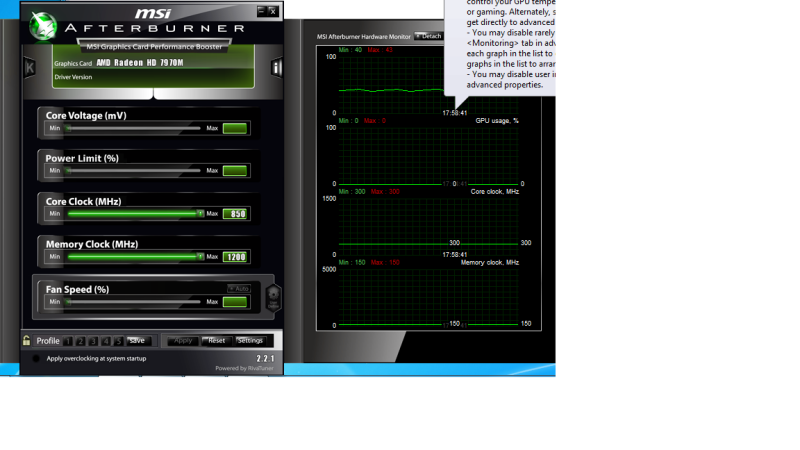Click the Core Voltage value field
Viewport: 800px width, 450px height.
click(235, 129)
